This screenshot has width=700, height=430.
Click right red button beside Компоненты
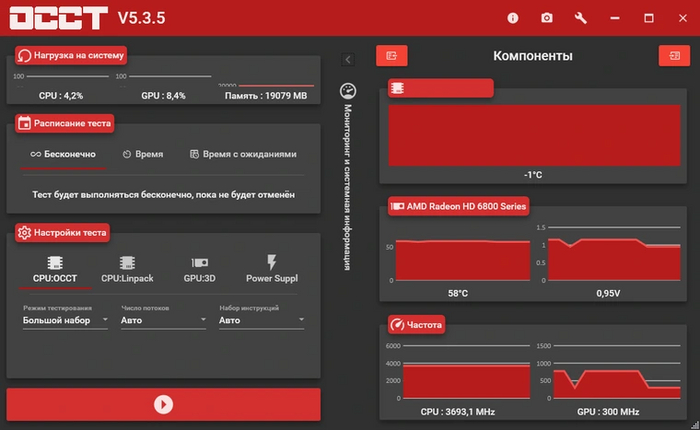(x=674, y=56)
